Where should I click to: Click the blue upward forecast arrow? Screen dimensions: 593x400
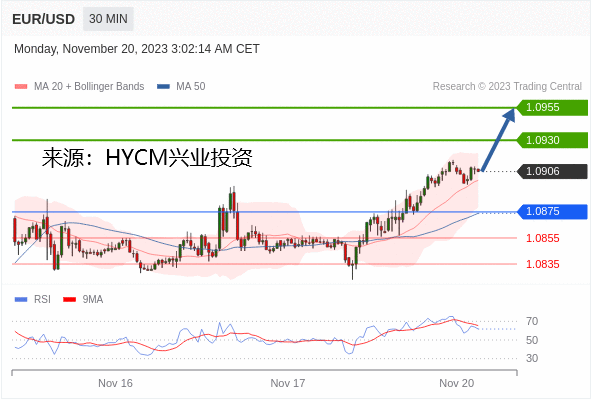[x=499, y=140]
